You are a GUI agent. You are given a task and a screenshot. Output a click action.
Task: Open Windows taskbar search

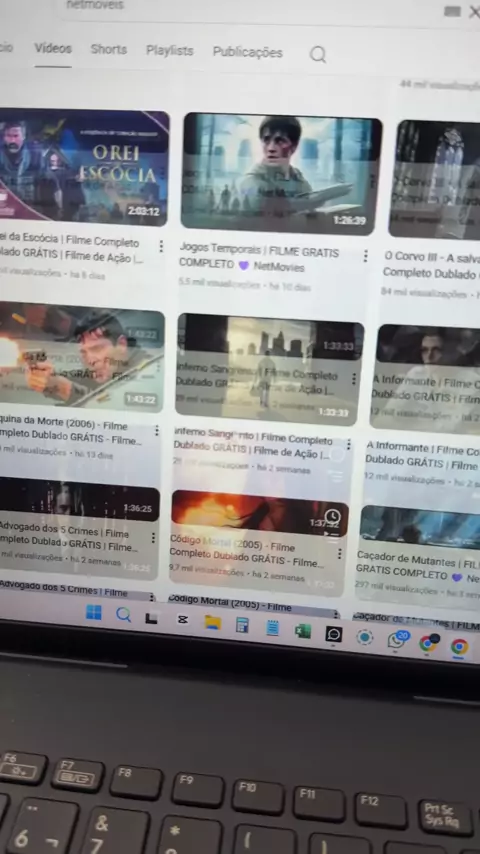pos(124,615)
